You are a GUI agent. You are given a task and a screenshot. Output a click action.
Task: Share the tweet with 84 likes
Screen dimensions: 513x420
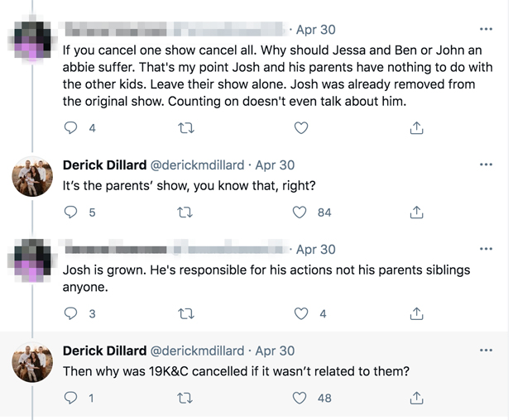pos(417,212)
